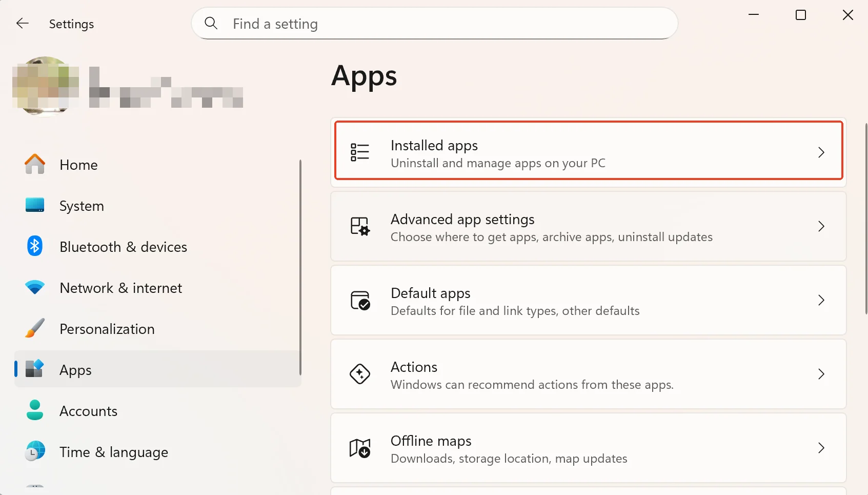Click the Default apps icon
Viewport: 868px width, 495px height.
[x=359, y=301]
